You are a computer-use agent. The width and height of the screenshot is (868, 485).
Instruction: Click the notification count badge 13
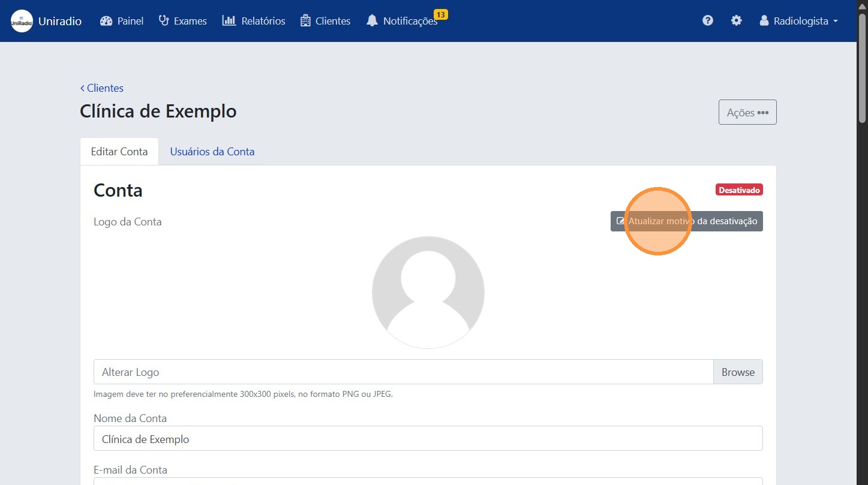click(440, 14)
